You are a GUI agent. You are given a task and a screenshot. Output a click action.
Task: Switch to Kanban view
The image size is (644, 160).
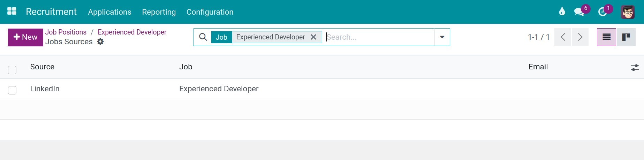[x=626, y=37]
